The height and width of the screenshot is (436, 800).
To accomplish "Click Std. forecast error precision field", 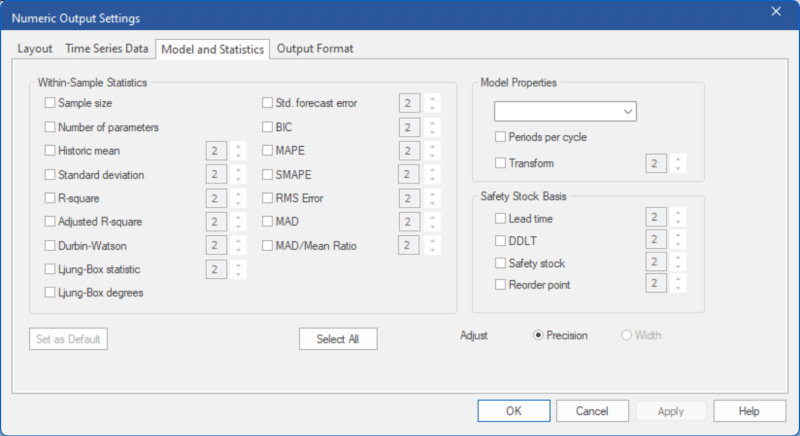I will (x=410, y=104).
